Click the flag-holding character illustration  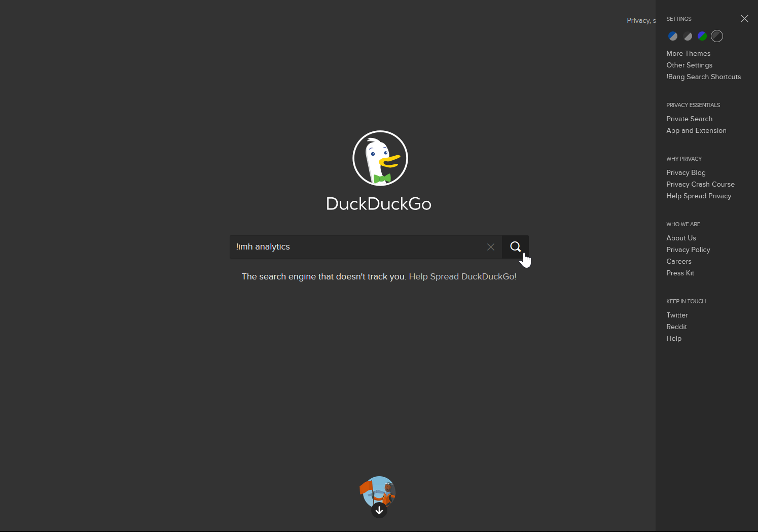click(378, 491)
